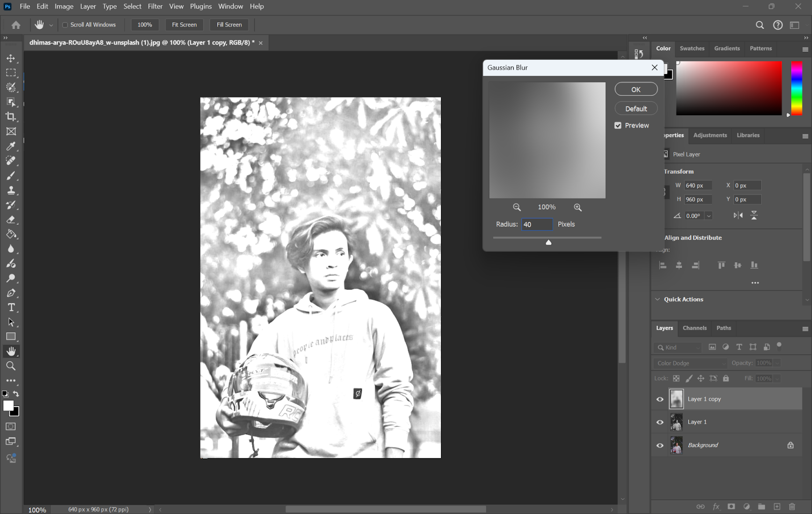Hide the Background layer visibility

point(660,446)
